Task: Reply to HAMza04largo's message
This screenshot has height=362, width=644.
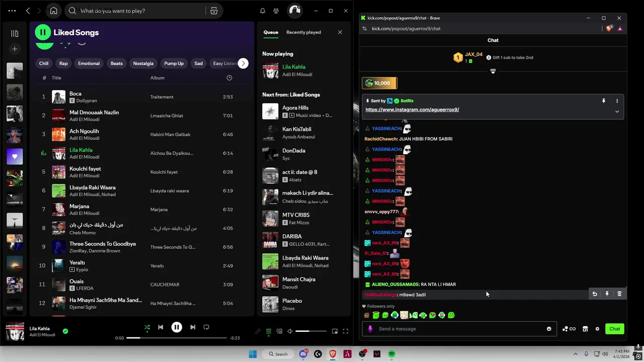Action: (595, 294)
